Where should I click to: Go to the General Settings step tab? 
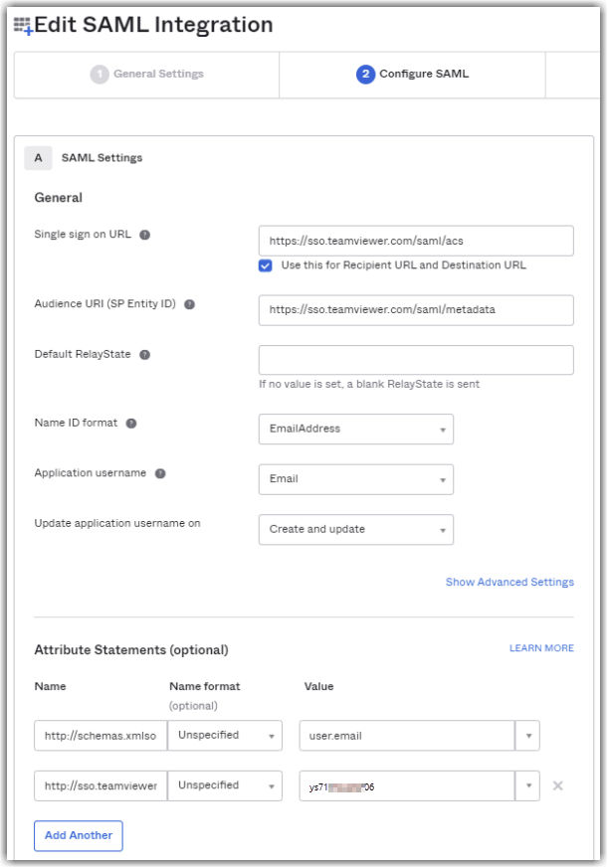[x=147, y=75]
